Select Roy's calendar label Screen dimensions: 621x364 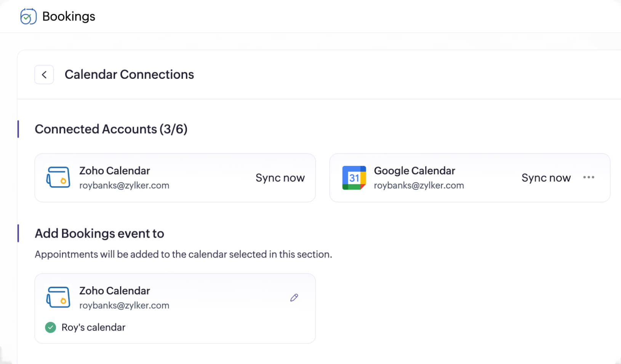pyautogui.click(x=93, y=327)
